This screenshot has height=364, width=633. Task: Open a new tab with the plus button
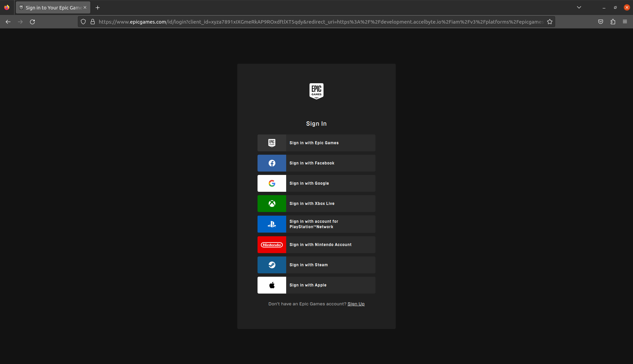pos(98,8)
